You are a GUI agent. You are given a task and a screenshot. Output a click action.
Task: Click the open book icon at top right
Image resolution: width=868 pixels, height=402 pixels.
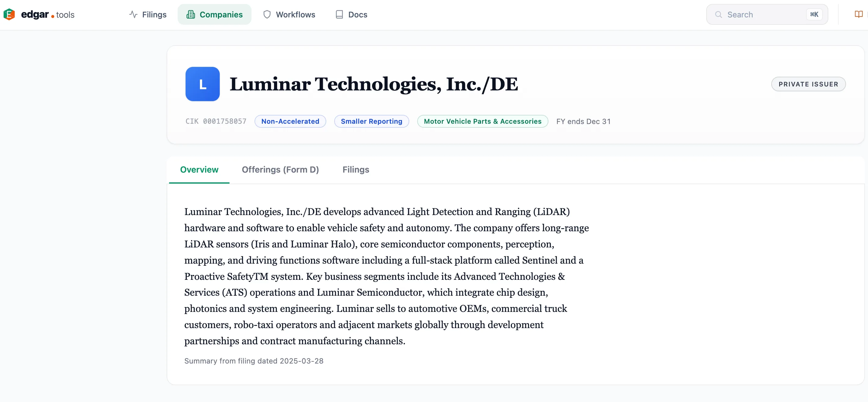click(859, 14)
